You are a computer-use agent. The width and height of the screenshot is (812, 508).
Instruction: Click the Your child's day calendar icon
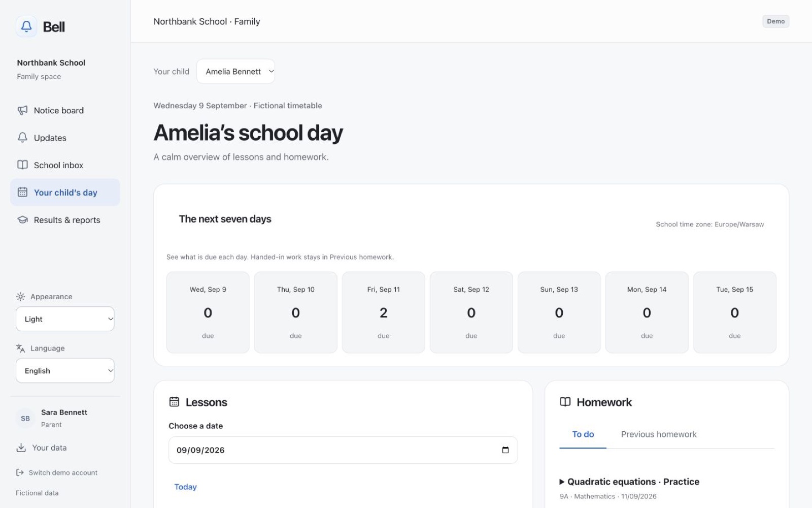click(x=22, y=193)
